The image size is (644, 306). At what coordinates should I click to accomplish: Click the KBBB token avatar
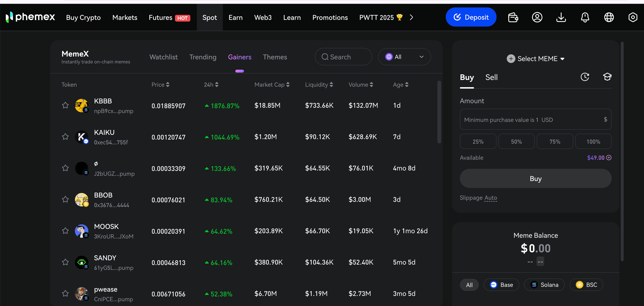click(x=81, y=106)
